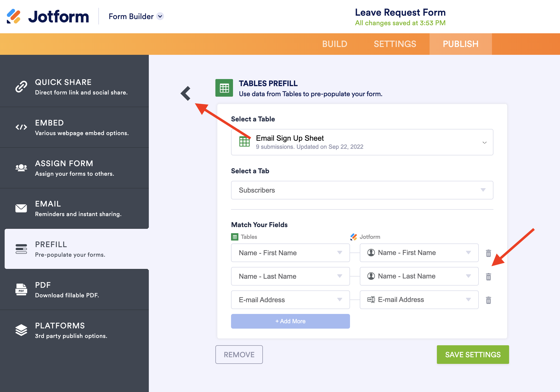Image resolution: width=560 pixels, height=392 pixels.
Task: Open the Subscribers tab dropdown
Action: 362,190
